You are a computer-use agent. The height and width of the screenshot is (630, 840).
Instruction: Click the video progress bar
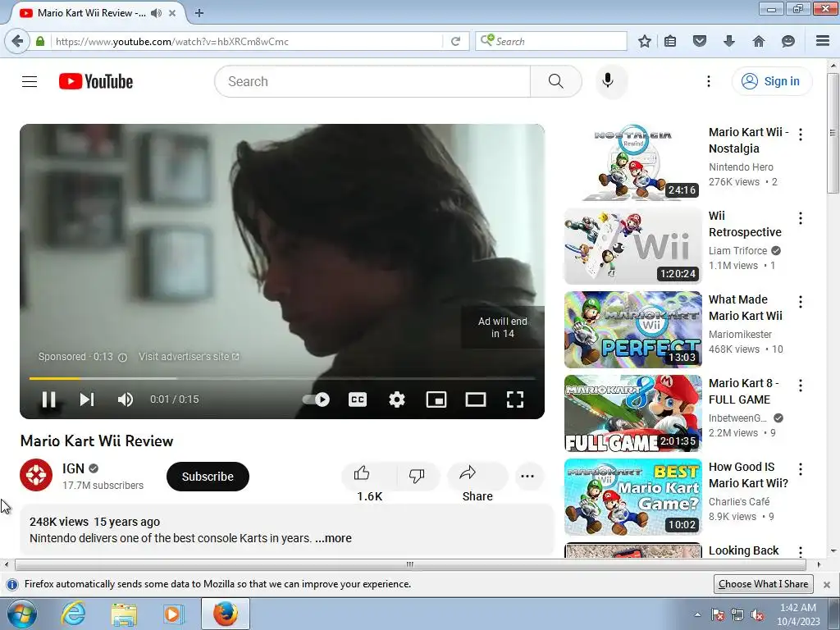point(282,379)
